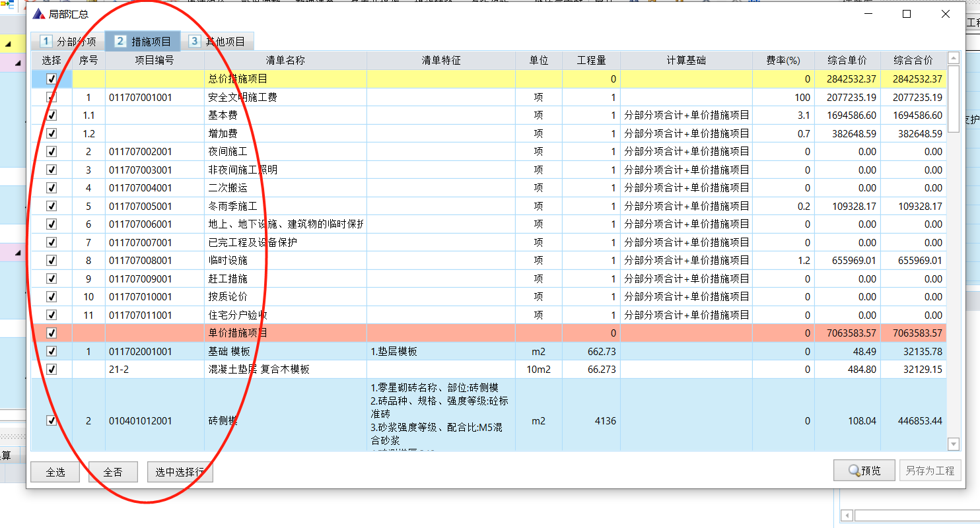Click the table scrollbar up arrow
This screenshot has height=528, width=980.
coord(953,59)
